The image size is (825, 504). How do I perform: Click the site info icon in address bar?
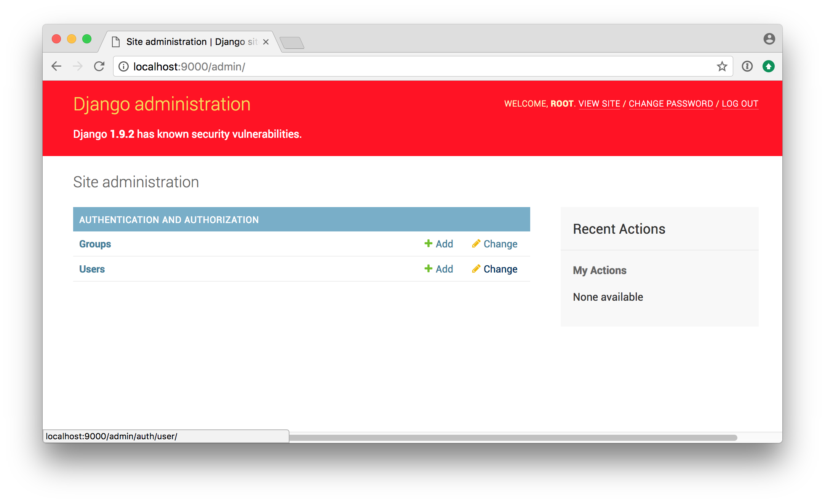click(123, 67)
